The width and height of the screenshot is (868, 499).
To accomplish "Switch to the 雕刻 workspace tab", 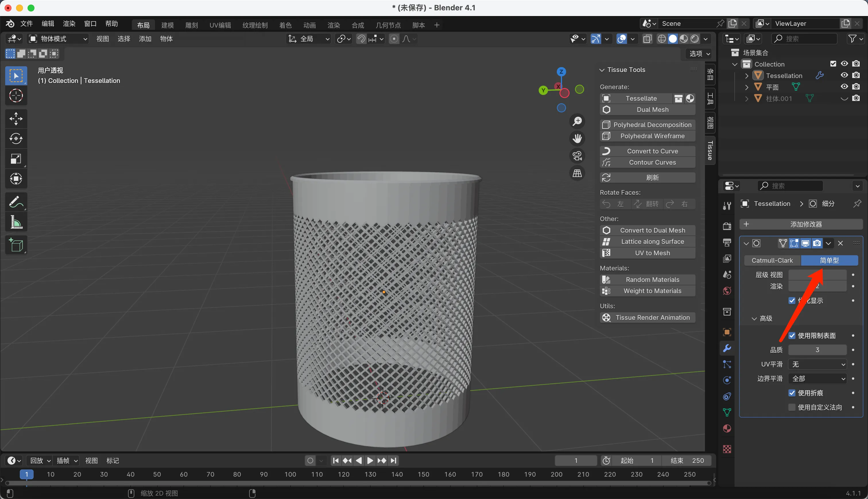I will [191, 25].
